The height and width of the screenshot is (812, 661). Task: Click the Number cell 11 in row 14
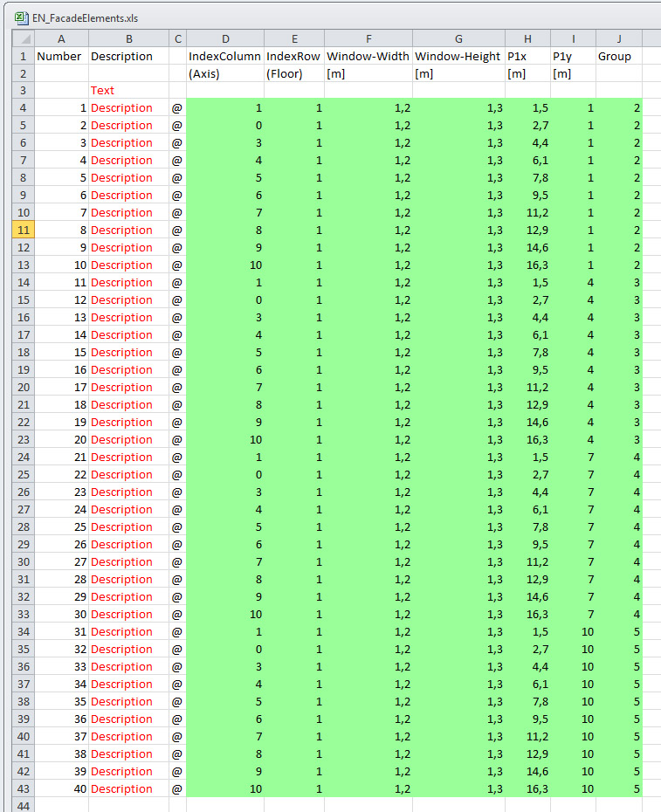(61, 283)
